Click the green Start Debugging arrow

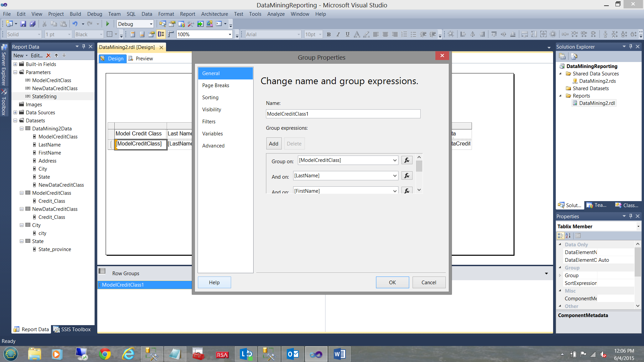[108, 24]
